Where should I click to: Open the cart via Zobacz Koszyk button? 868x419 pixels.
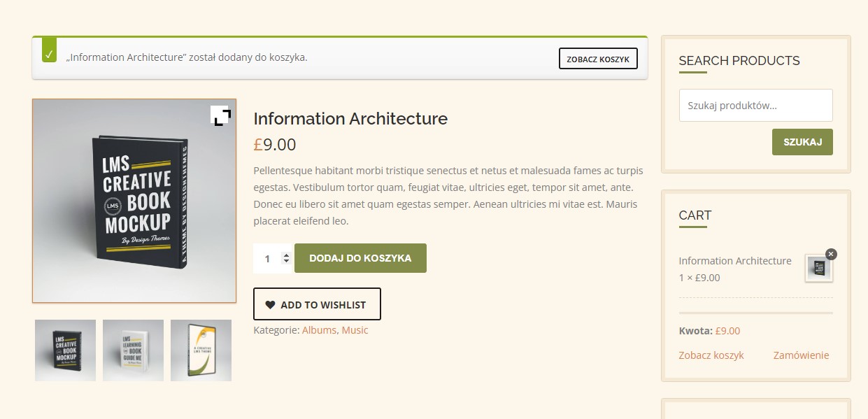coord(599,59)
